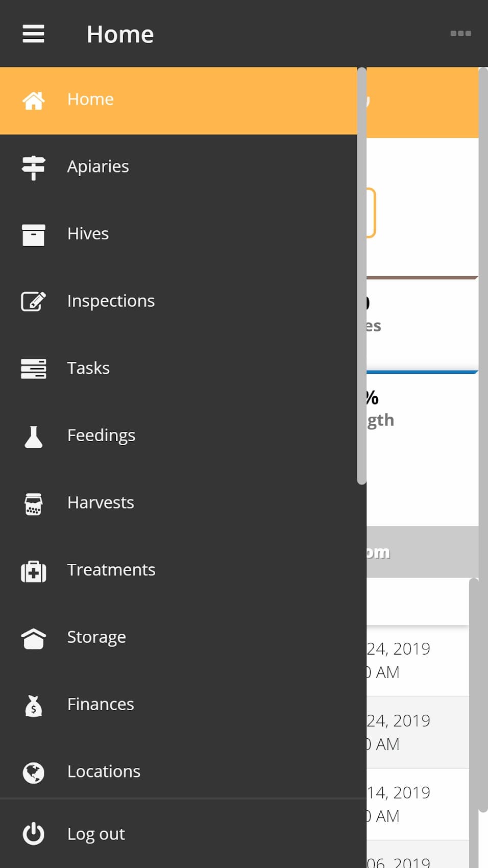Click the Hives box icon
488x868 pixels.
pos(34,234)
